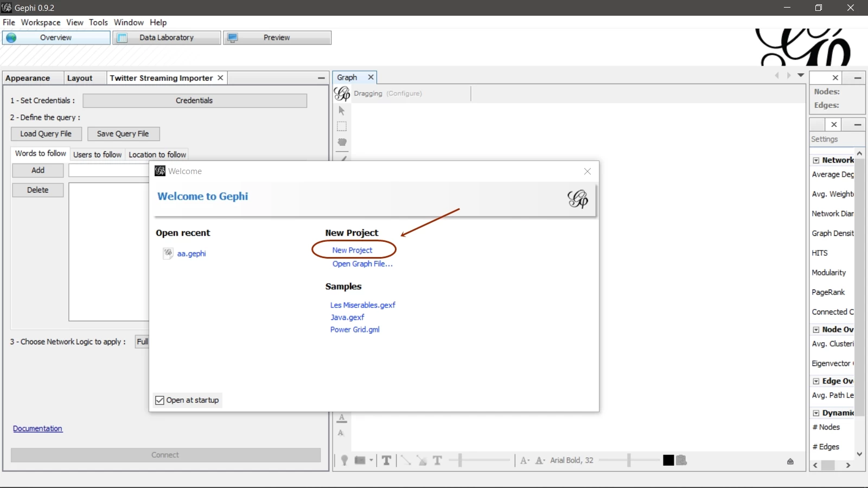Click the underlined A label size tool
This screenshot has width=868, height=488.
(x=342, y=418)
